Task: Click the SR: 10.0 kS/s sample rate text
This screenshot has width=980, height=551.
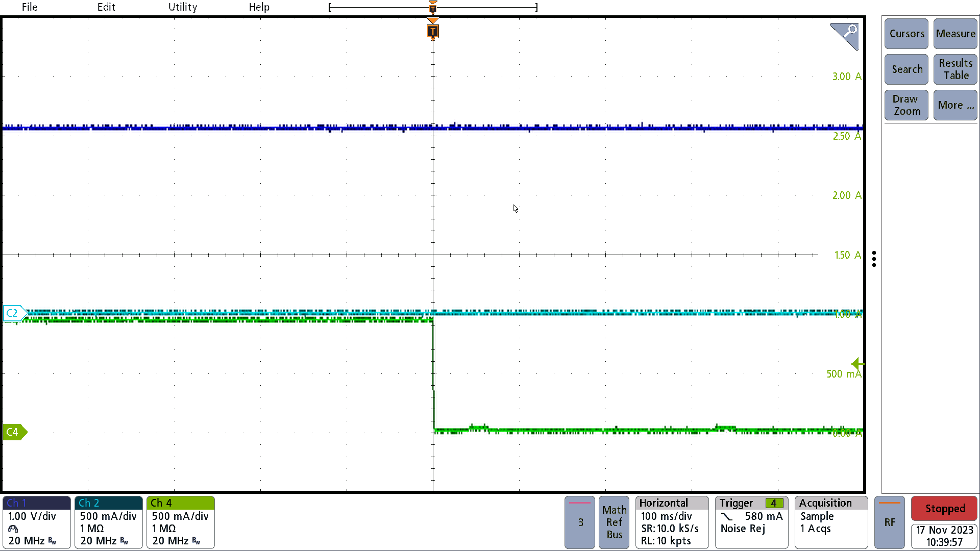Action: [670, 529]
